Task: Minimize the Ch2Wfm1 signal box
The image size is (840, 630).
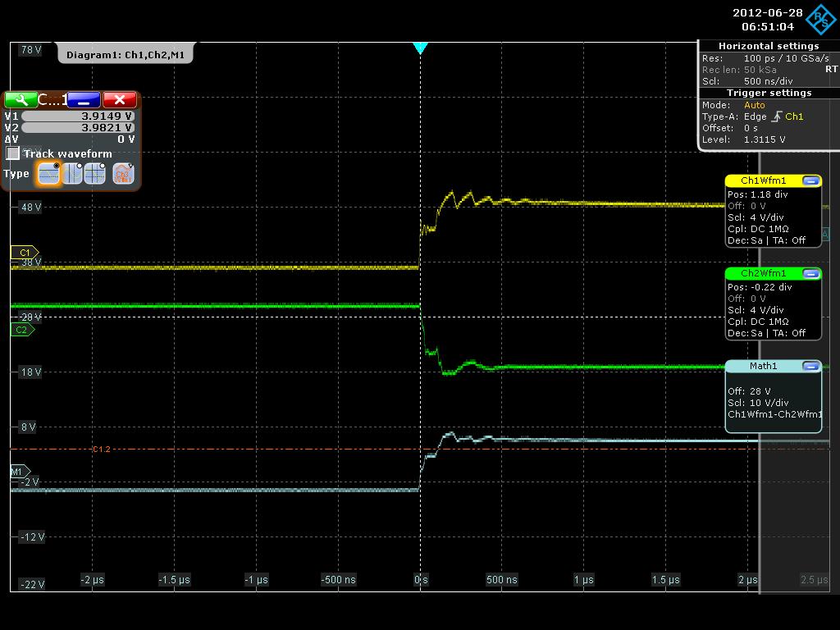Action: coord(810,273)
